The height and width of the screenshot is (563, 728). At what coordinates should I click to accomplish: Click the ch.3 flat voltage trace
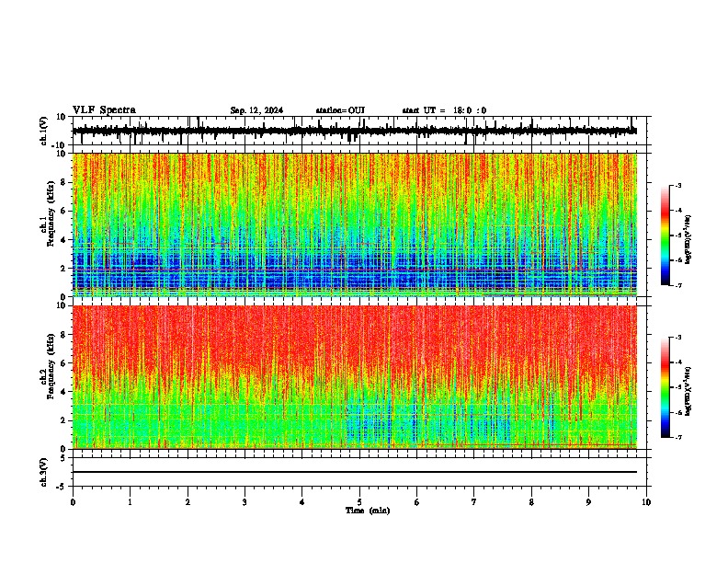point(355,472)
